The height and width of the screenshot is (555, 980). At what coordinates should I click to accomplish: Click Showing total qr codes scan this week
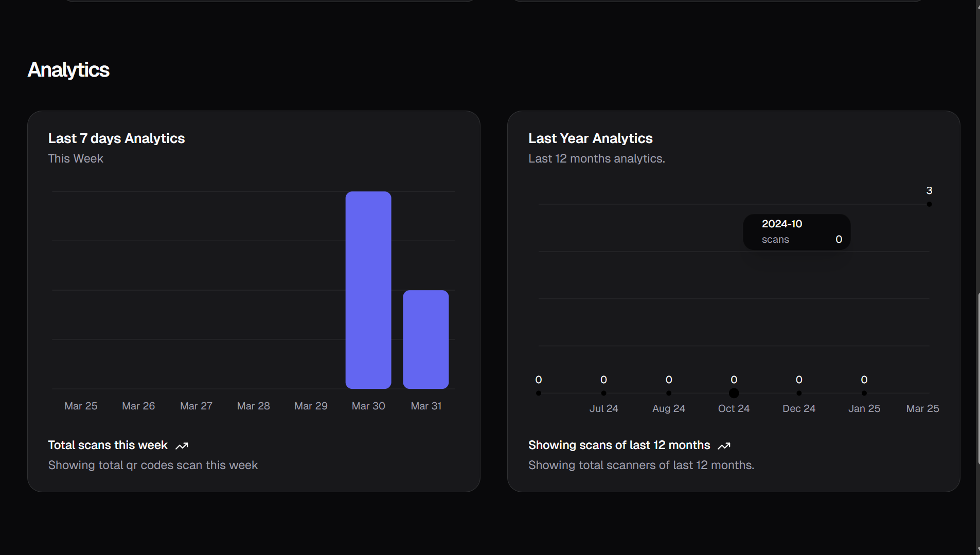153,465
